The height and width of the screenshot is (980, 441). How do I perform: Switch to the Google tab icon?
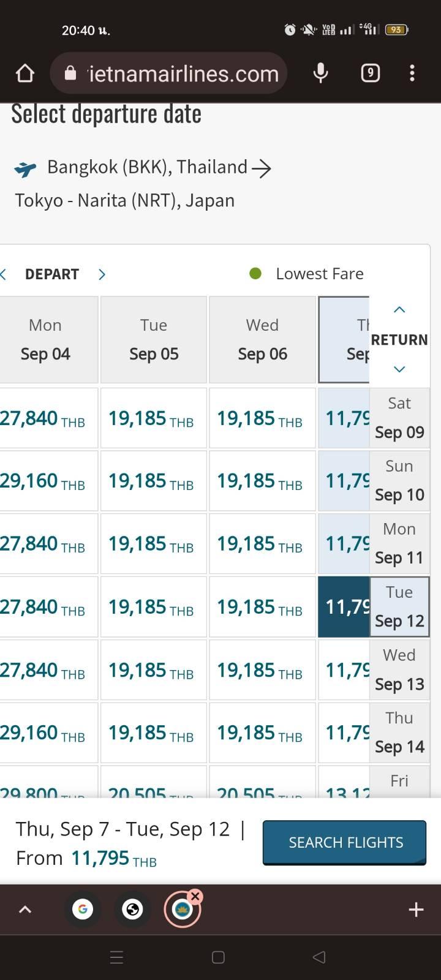(x=83, y=910)
